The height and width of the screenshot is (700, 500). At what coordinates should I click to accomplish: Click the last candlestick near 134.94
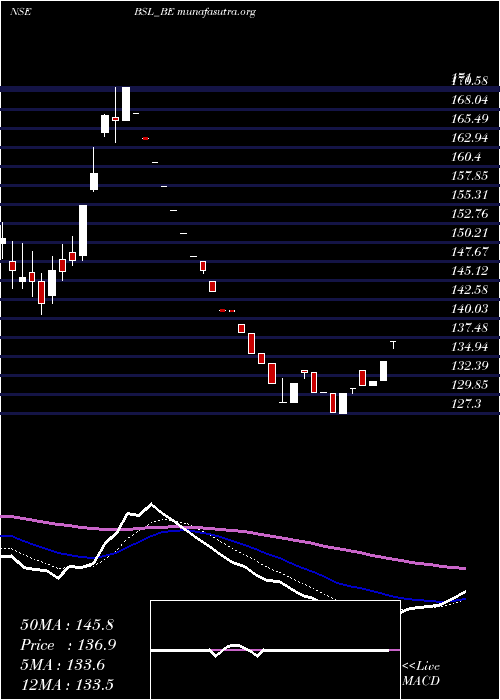393,345
